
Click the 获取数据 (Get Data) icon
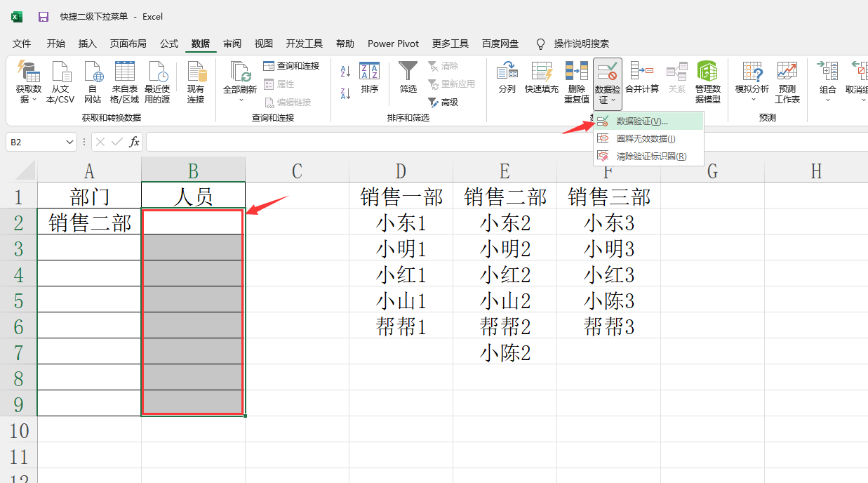[29, 72]
